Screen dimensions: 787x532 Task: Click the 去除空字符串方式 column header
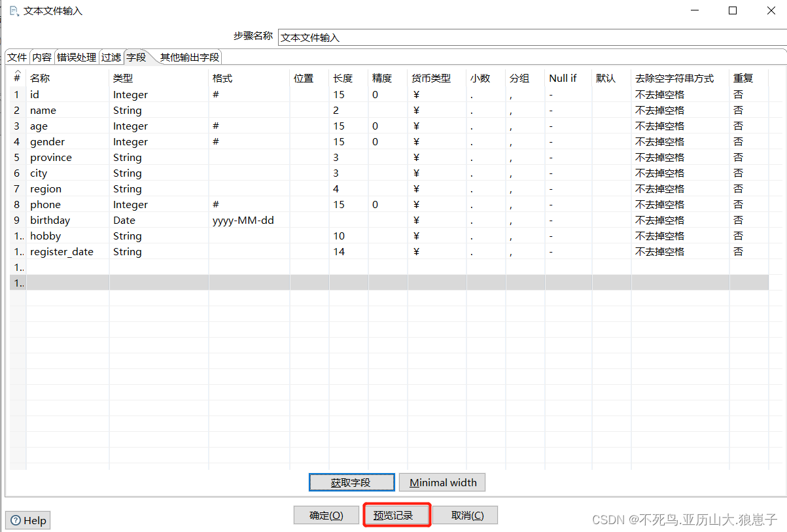click(680, 78)
